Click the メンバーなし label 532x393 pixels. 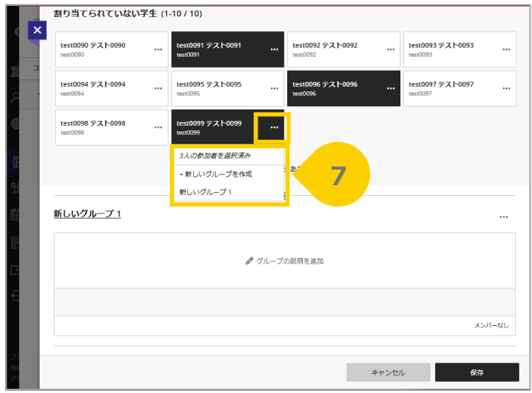pos(491,325)
